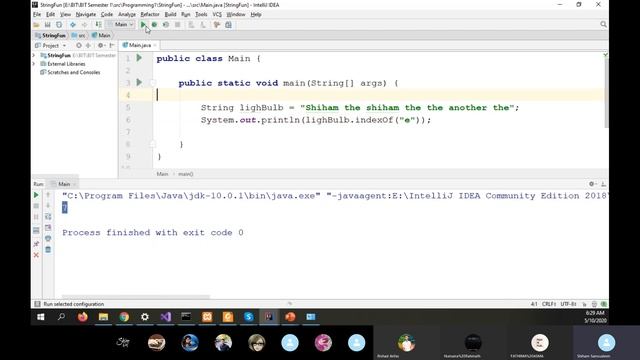The height and width of the screenshot is (360, 640).
Task: Click the Open folder icon in the main toolbar
Action: [36, 24]
